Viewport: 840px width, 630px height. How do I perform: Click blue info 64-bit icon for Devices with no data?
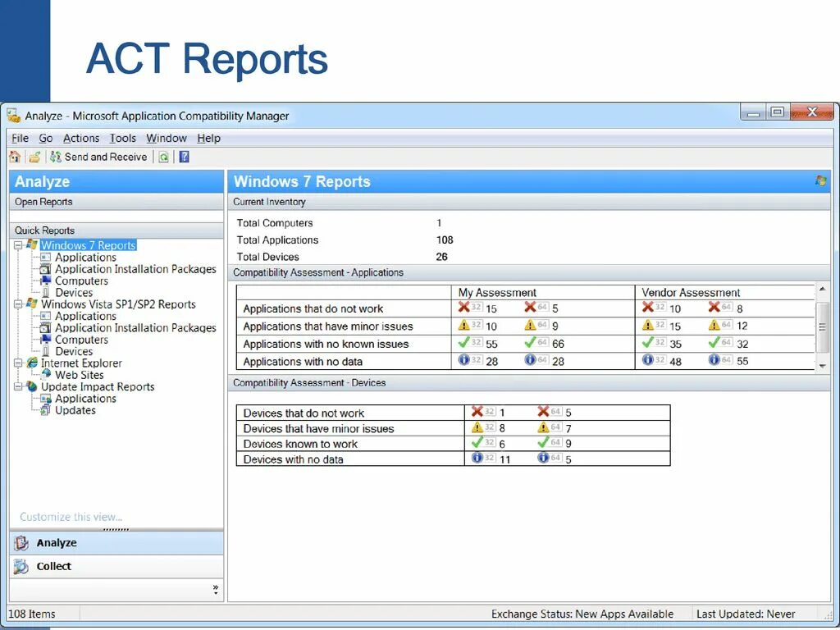(x=543, y=458)
